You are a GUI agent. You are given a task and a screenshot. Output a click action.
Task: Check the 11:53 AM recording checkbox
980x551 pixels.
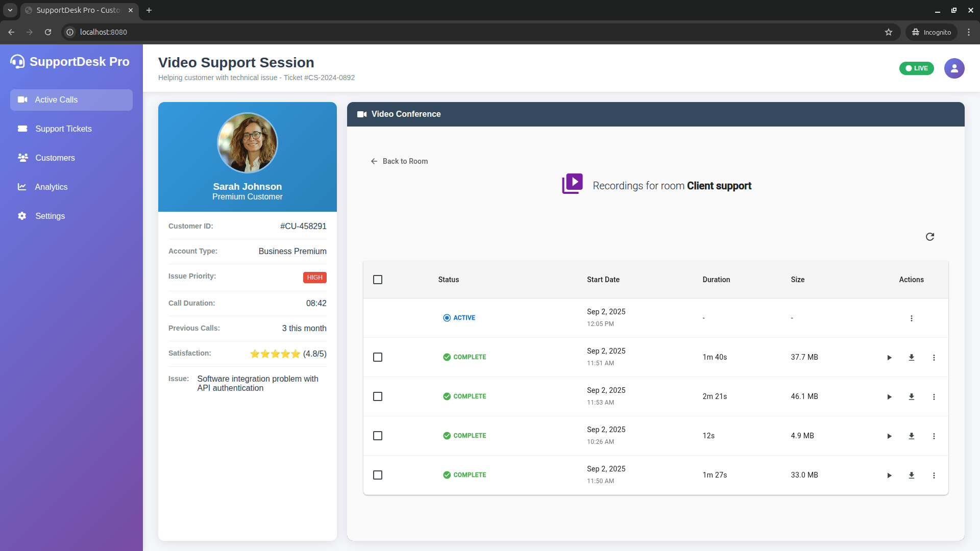click(378, 396)
